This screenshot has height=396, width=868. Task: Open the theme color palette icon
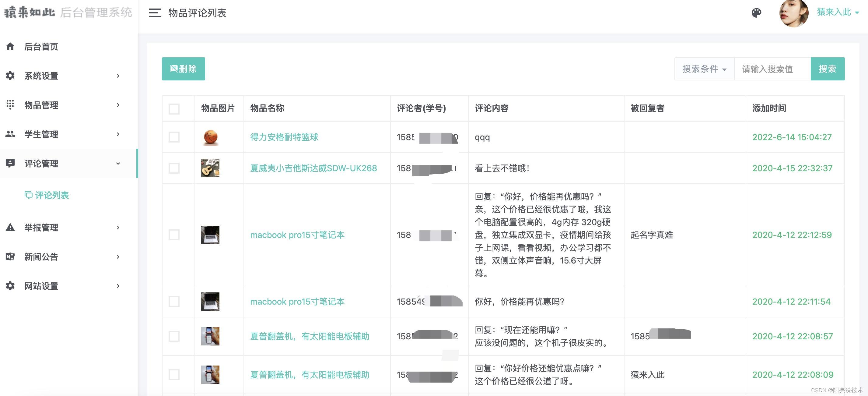756,13
